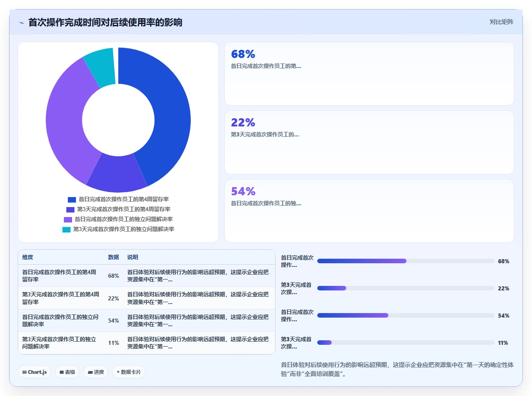
Task: Click legend text 首日完成首次操作员工的独立问题解决率
Action: 124,219
